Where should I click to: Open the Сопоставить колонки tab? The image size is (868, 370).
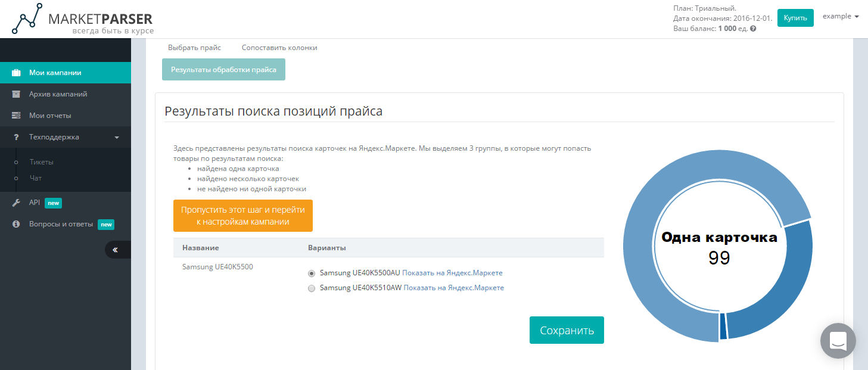click(x=279, y=47)
